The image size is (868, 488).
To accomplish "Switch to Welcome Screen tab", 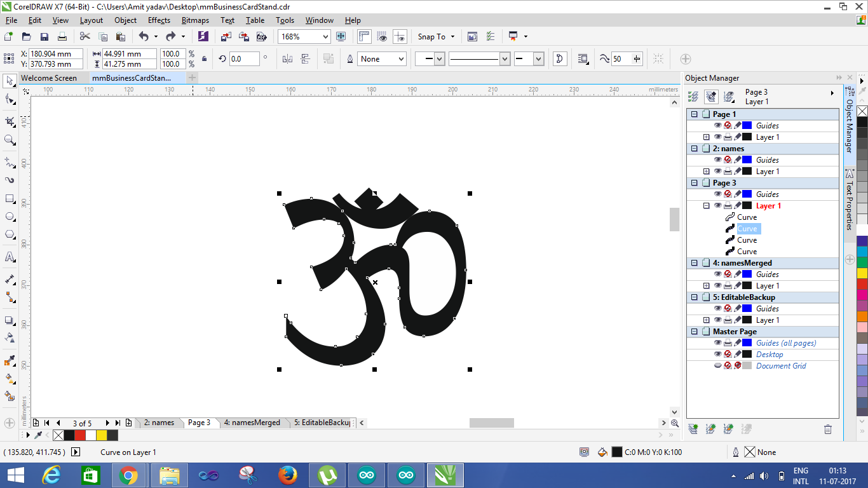I will (49, 78).
